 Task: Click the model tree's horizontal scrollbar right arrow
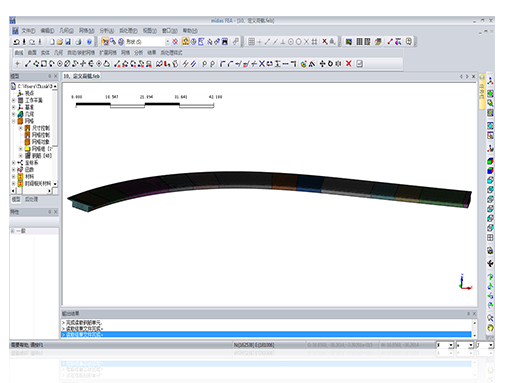coord(49,191)
